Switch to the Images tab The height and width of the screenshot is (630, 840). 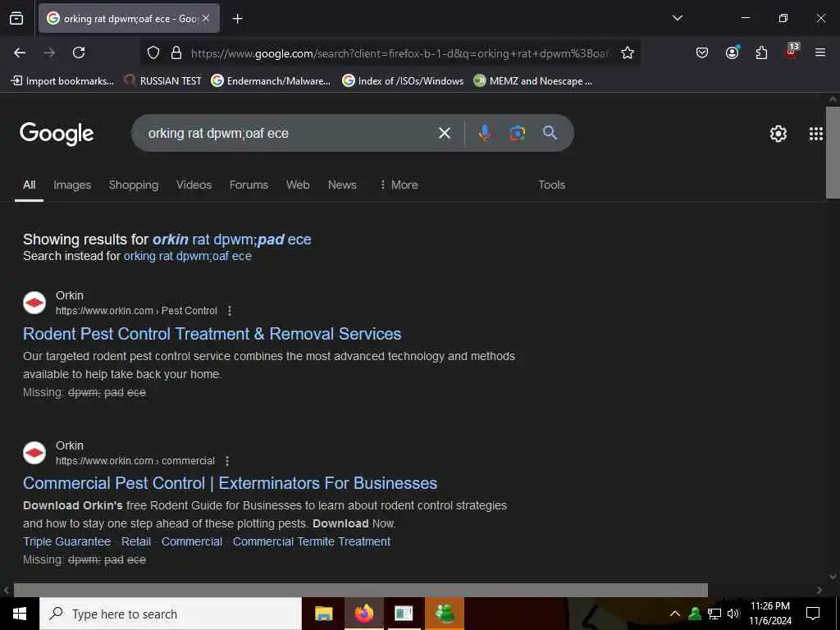[72, 185]
